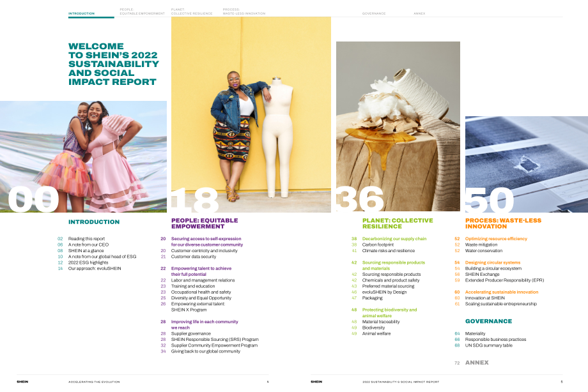
Task: Click the INTRODUCTION section heading
Action: [94, 222]
